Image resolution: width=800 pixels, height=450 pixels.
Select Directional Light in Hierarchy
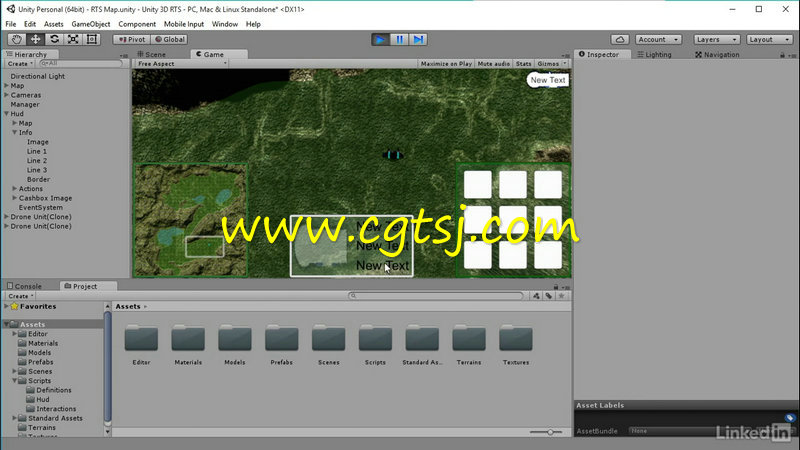tap(38, 76)
